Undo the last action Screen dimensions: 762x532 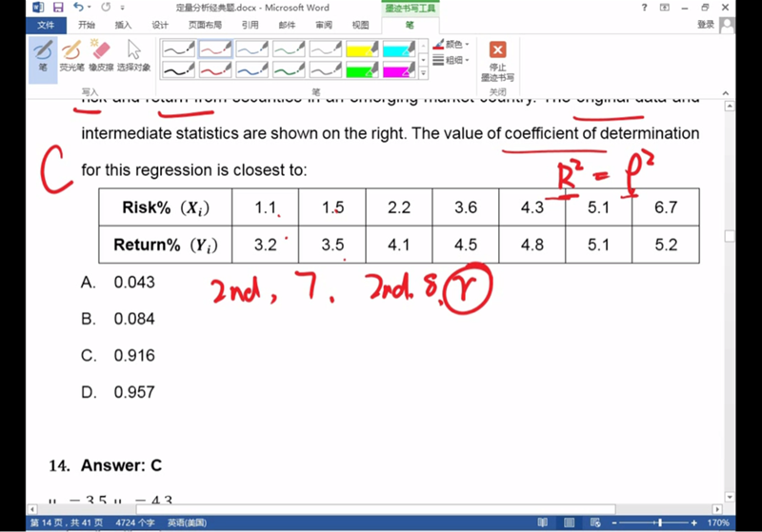tap(78, 8)
